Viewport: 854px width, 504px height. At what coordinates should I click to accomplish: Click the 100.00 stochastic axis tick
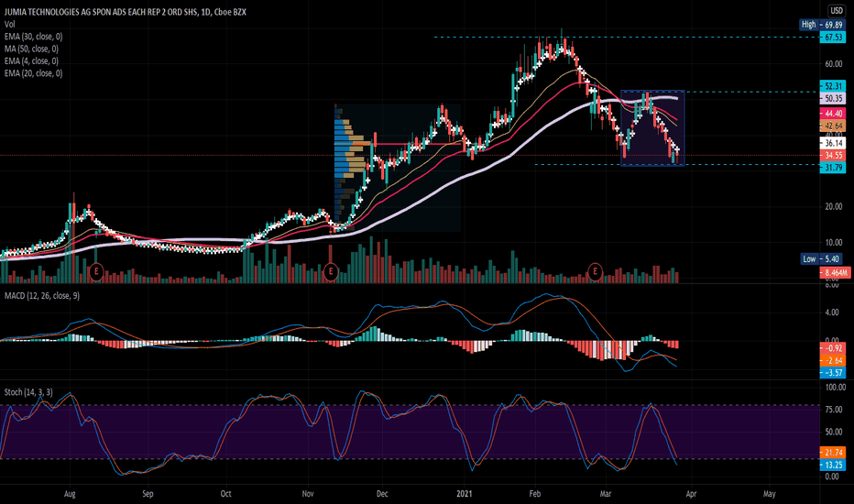836,388
